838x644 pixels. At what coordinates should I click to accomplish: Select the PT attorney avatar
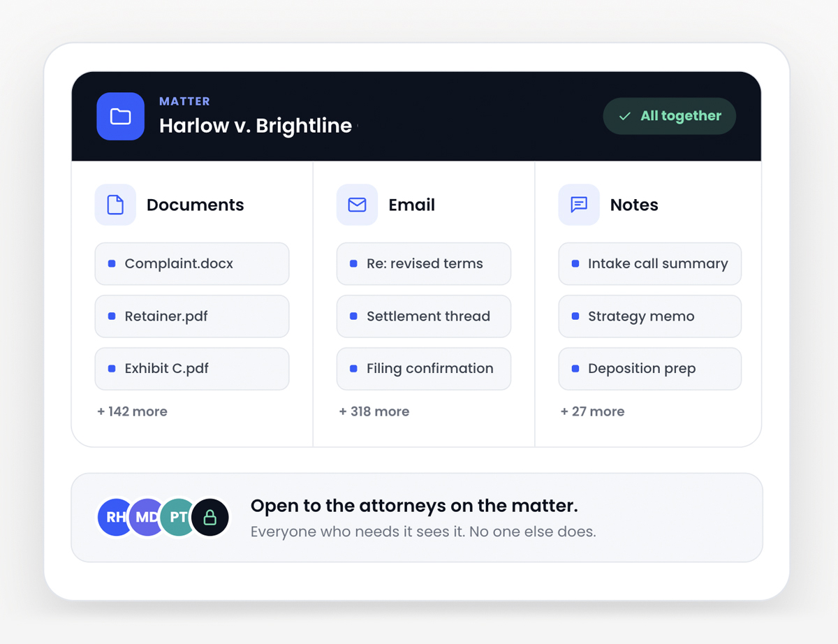tap(178, 518)
